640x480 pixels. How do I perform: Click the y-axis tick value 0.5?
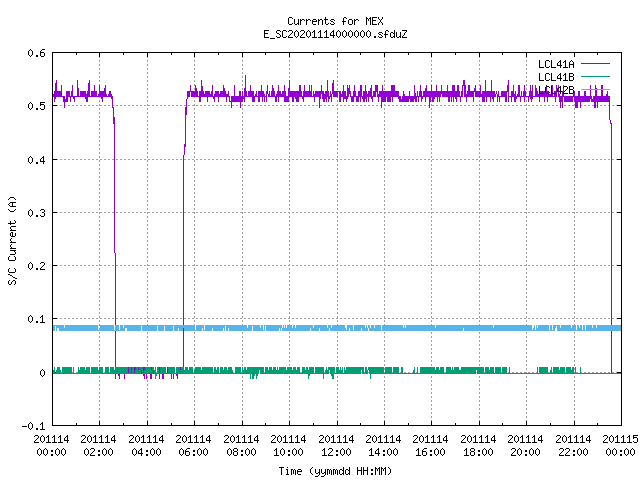(36, 106)
